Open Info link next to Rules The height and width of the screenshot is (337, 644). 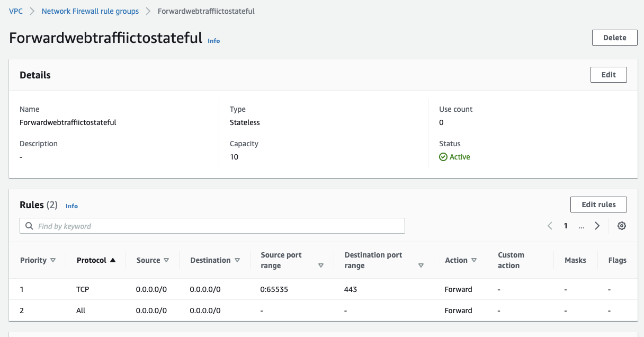pos(71,206)
